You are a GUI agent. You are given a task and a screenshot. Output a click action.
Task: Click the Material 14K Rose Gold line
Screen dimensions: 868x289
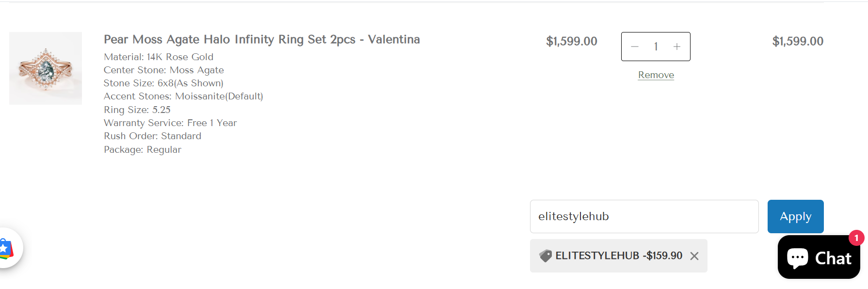click(x=159, y=57)
